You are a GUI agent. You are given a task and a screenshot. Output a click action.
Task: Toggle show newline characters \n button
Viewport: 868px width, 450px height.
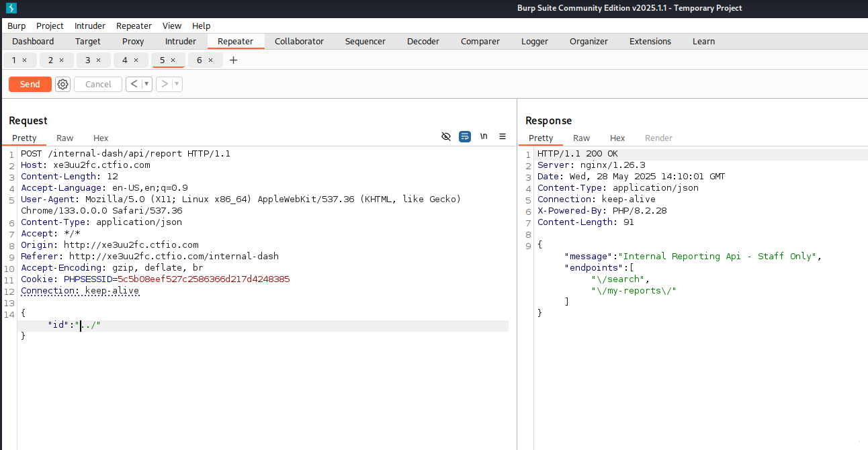pyautogui.click(x=484, y=136)
